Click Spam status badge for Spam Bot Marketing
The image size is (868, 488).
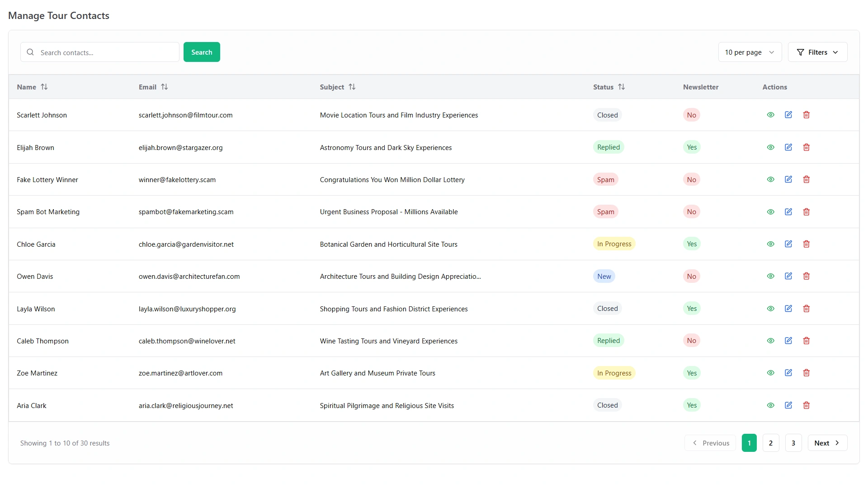[x=606, y=211]
